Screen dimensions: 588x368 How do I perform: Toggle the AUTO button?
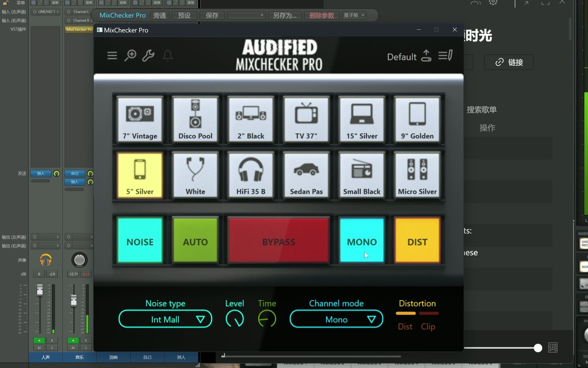[x=195, y=241]
